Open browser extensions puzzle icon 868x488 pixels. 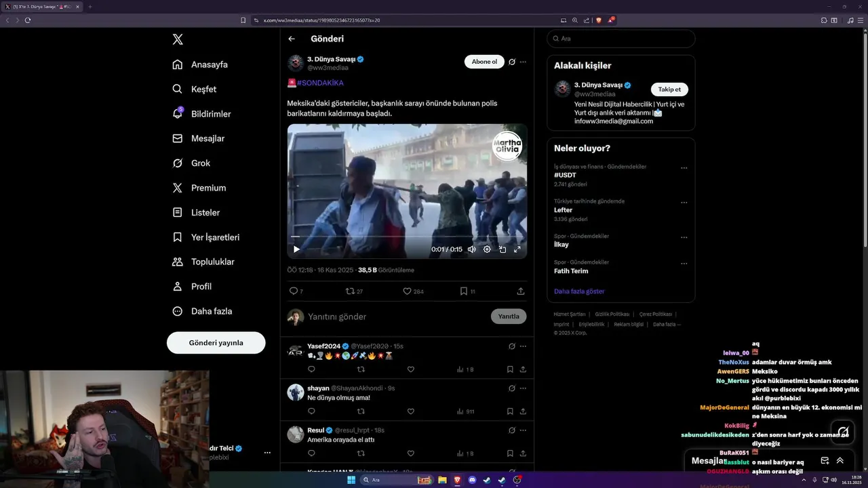click(823, 20)
